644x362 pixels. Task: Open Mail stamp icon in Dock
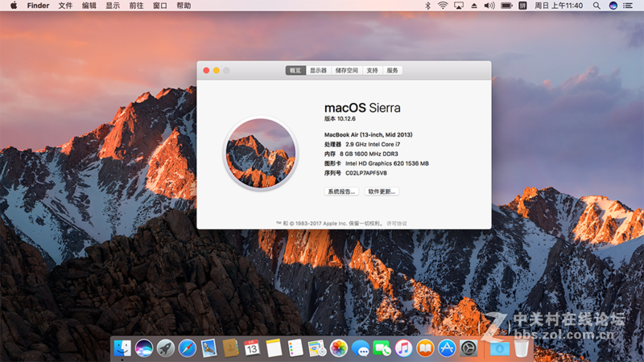209,348
